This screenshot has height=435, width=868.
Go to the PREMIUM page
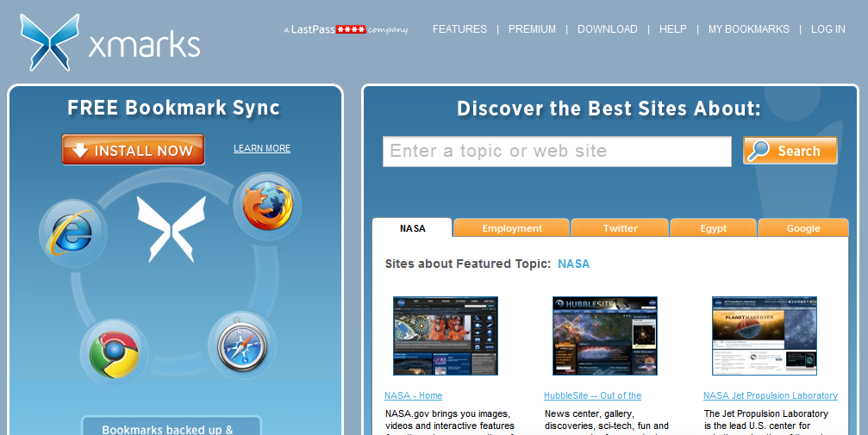532,29
